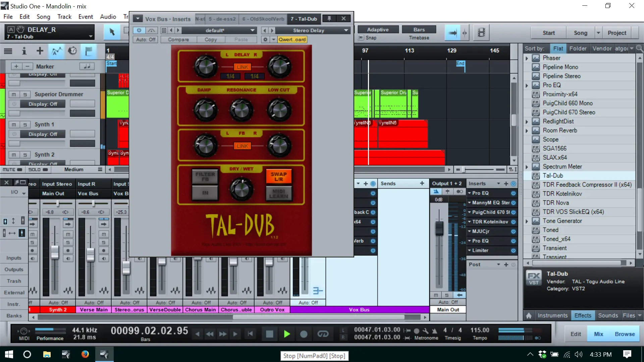The image size is (644, 362).
Task: Bypass the Limiter insert power button
Action: click(513, 250)
